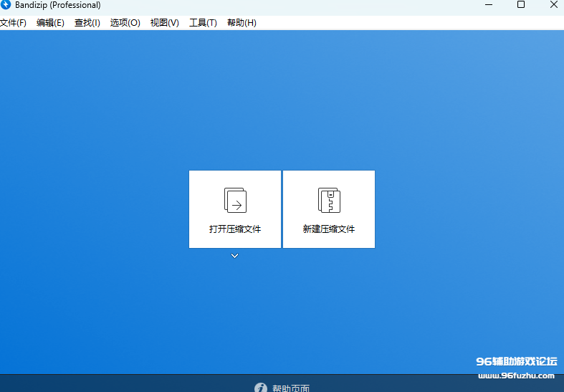Open the 查找(I) menu
Viewport: 564px width, 392px height.
coord(87,23)
